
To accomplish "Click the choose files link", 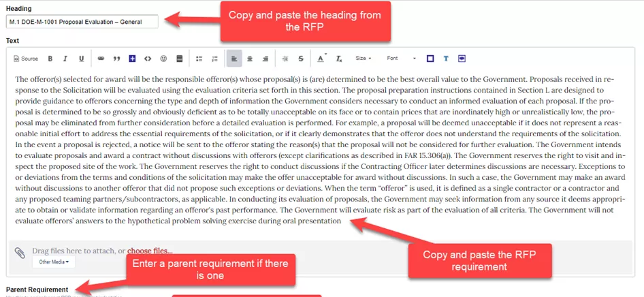I will 150,251.
